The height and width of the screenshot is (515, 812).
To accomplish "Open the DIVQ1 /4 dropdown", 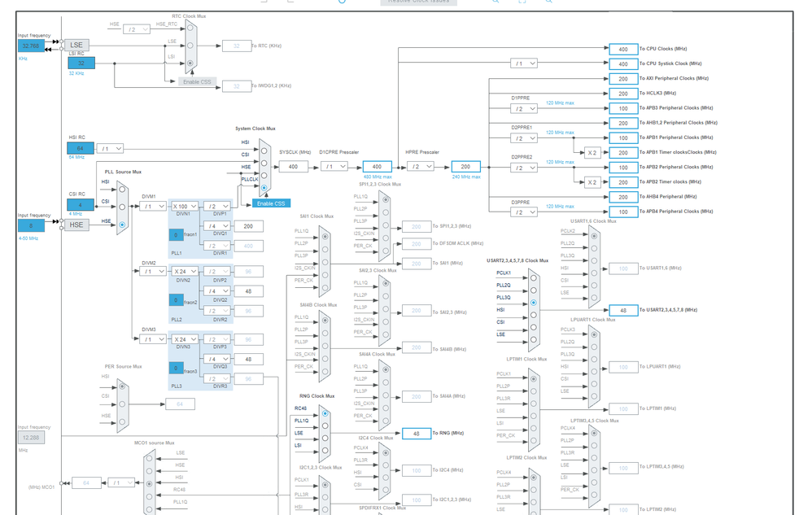I will [x=216, y=226].
